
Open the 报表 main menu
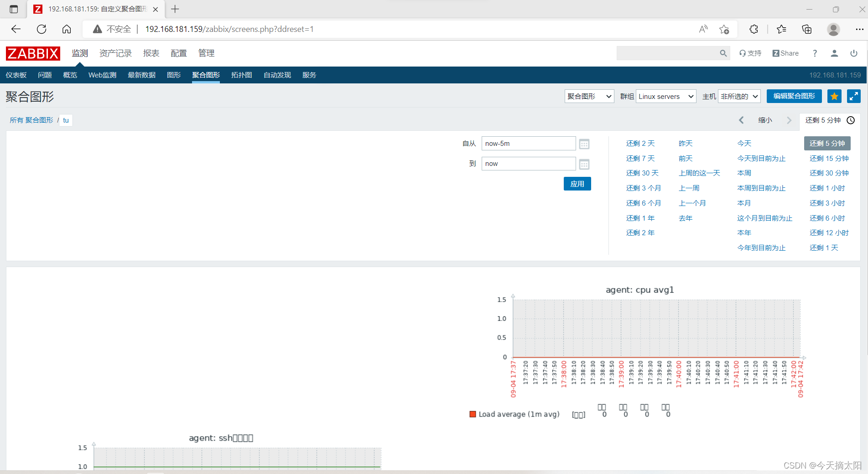pos(151,53)
